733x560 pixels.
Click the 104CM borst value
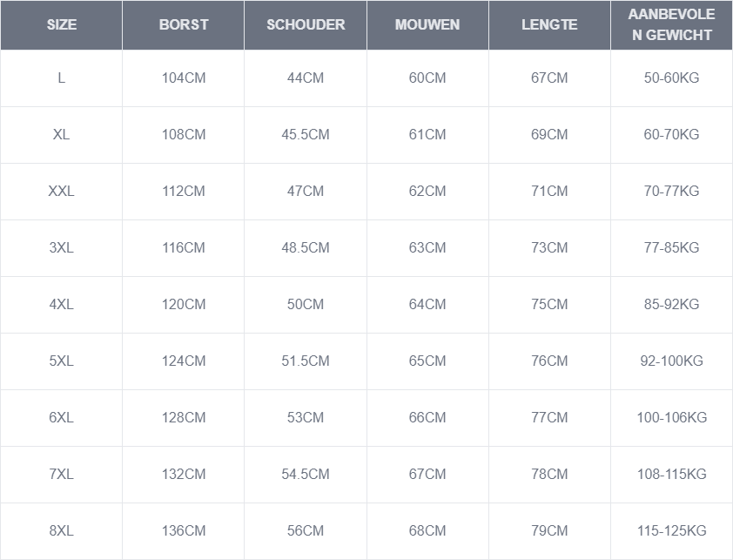point(184,78)
